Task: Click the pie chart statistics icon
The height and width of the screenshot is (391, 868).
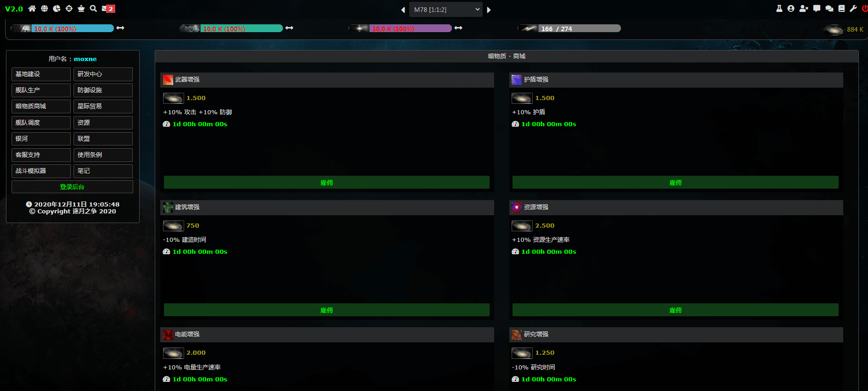Action: pyautogui.click(x=56, y=9)
